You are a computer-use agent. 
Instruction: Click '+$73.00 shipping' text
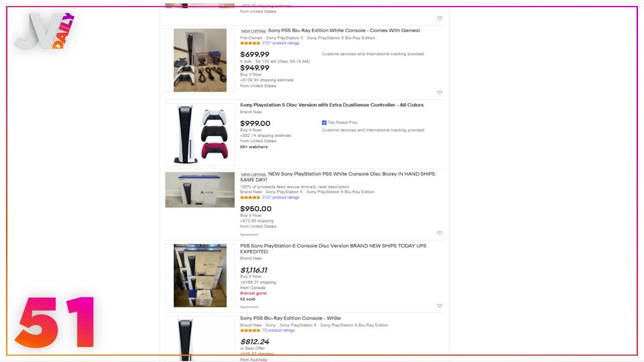[257, 221]
